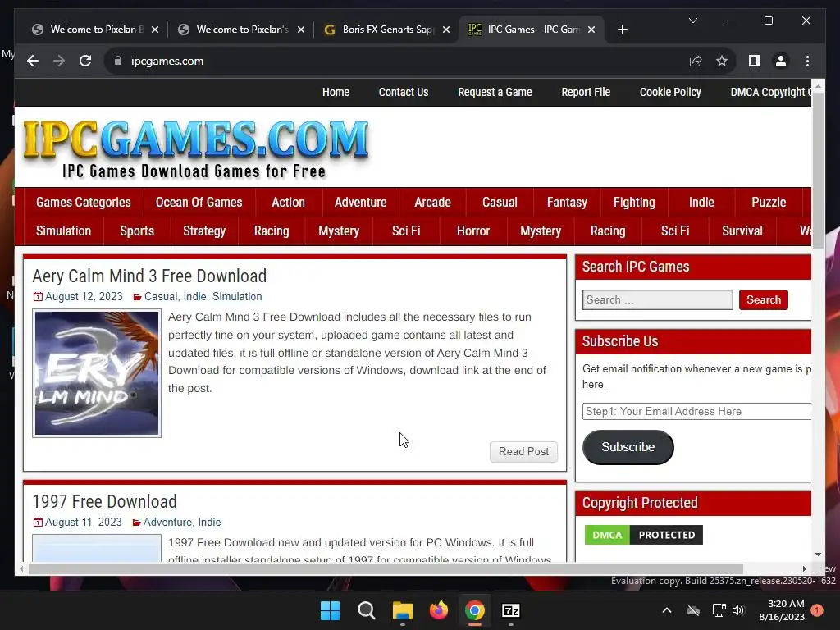Select the Arcade category
Screen dimensions: 840x630
433,202
